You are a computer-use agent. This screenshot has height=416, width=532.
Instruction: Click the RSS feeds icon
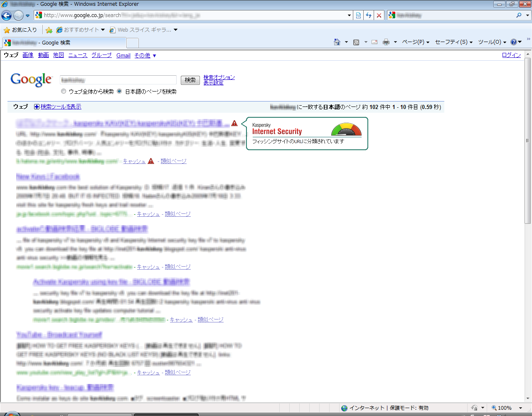356,42
